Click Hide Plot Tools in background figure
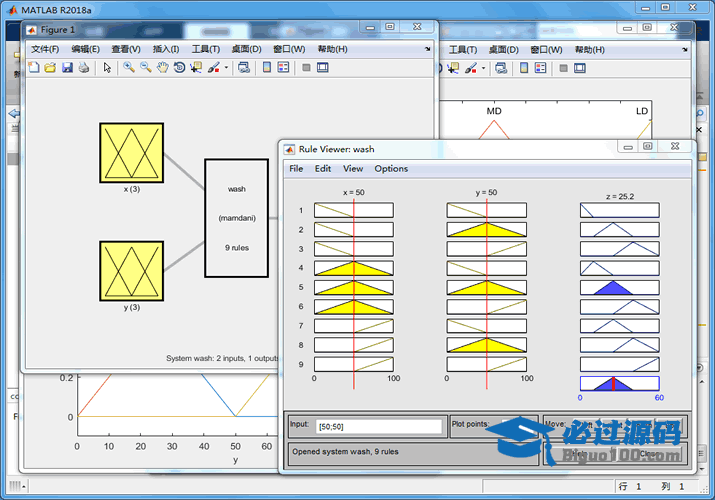715x500 pixels. point(564,68)
